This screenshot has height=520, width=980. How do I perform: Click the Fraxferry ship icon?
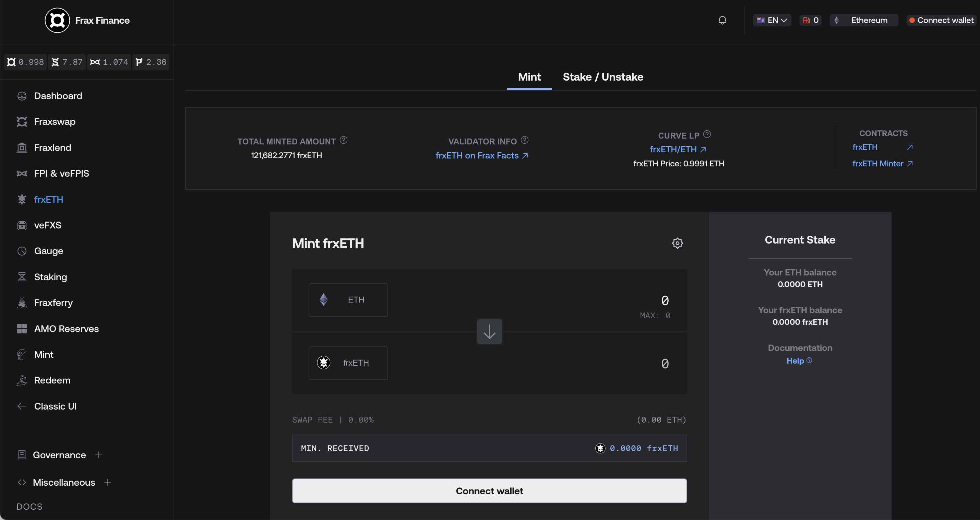22,303
